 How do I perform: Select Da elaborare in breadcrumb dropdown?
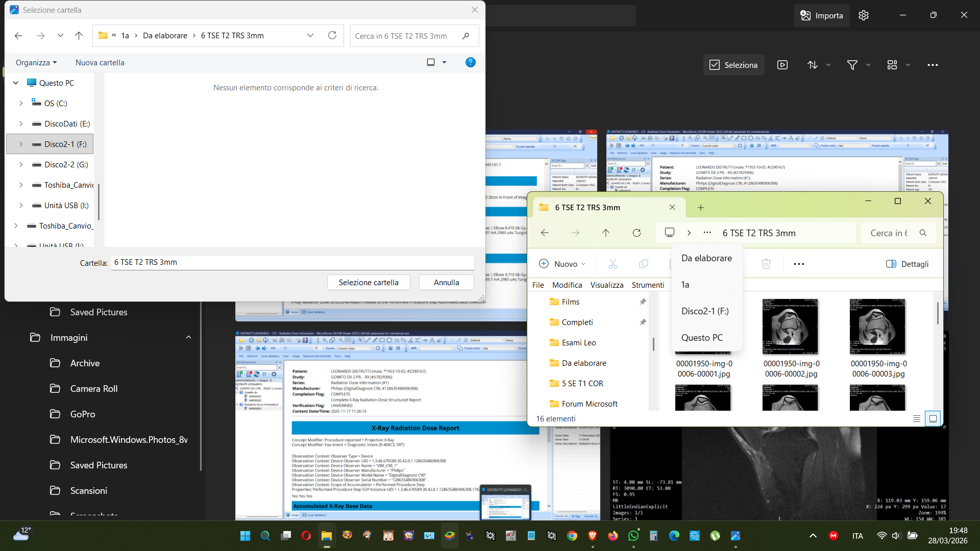706,258
